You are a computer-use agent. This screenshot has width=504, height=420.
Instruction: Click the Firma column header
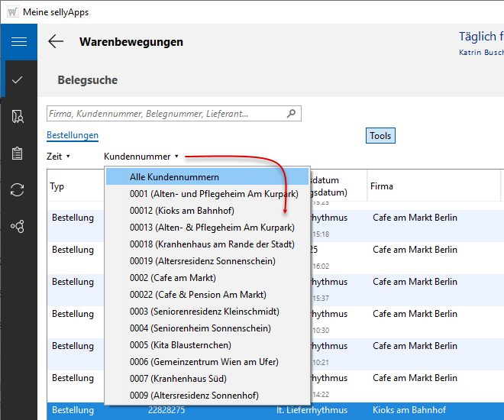click(x=382, y=186)
